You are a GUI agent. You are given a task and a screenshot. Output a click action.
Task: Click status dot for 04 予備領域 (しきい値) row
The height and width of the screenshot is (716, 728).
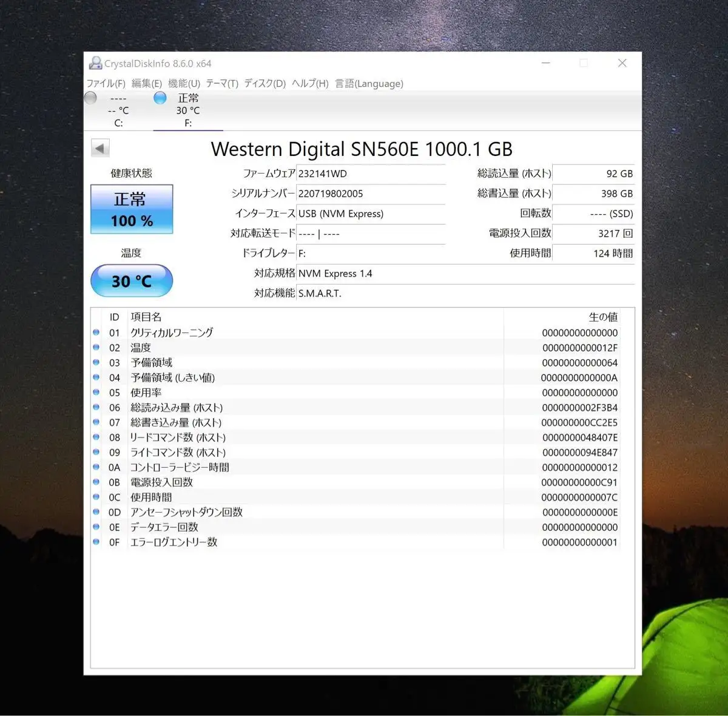[x=96, y=377]
